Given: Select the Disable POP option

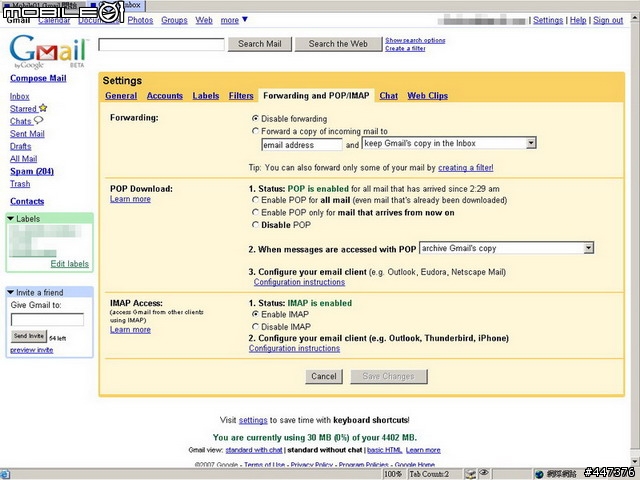Looking at the screenshot, I should tap(256, 224).
